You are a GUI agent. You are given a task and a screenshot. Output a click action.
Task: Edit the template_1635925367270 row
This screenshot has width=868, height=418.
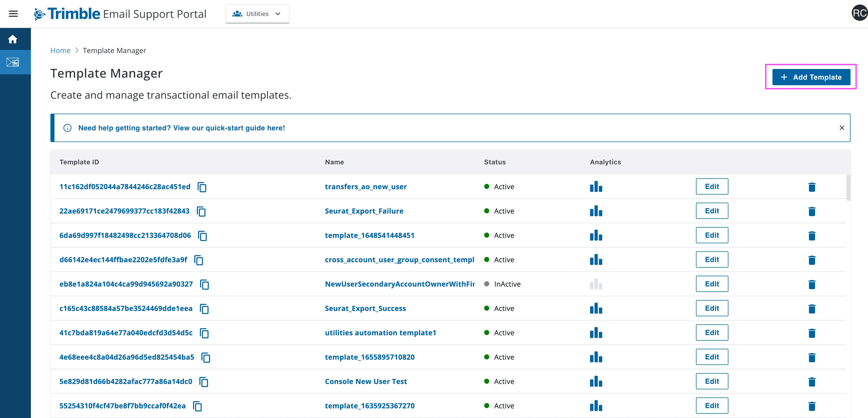coord(712,406)
